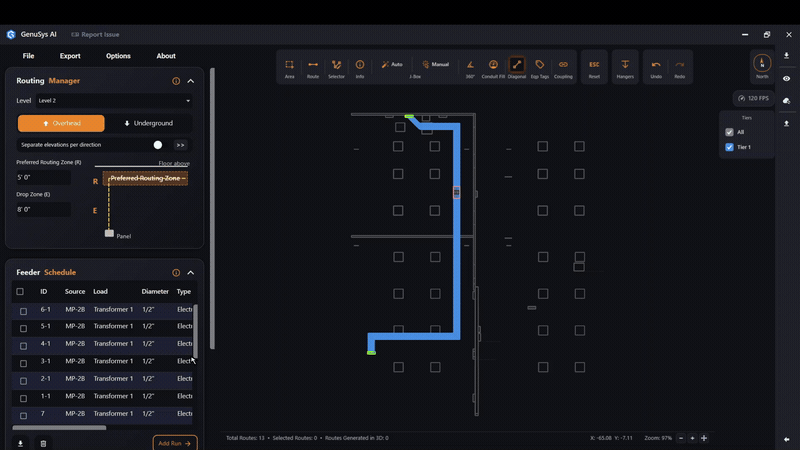This screenshot has height=450, width=800.
Task: Zoom out with the minus button
Action: point(681,438)
